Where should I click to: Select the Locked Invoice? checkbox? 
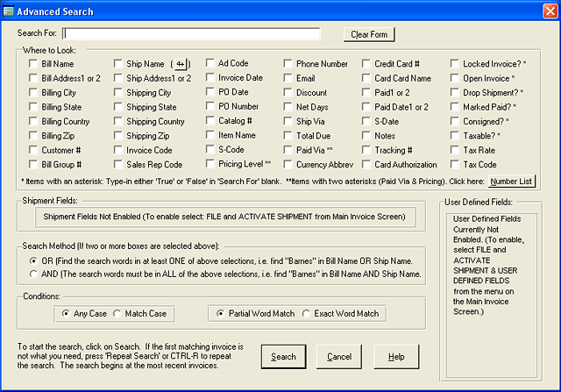(456, 64)
